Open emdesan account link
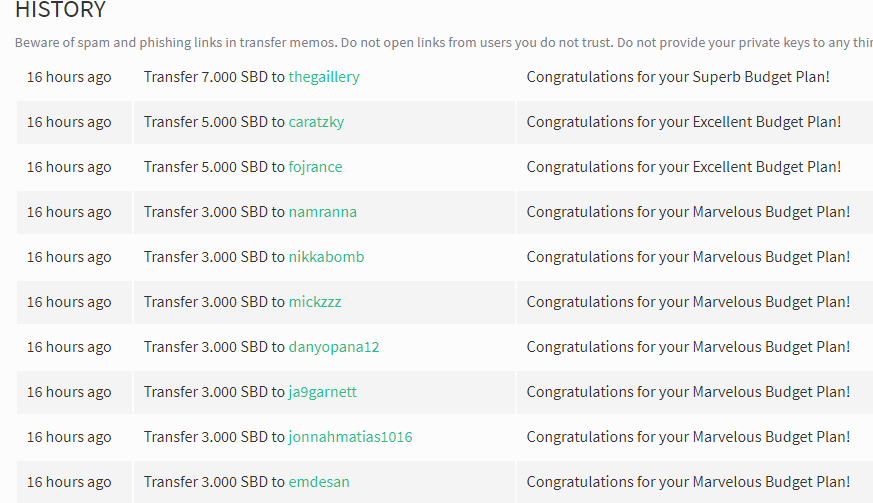The width and height of the screenshot is (873, 503). 318,482
